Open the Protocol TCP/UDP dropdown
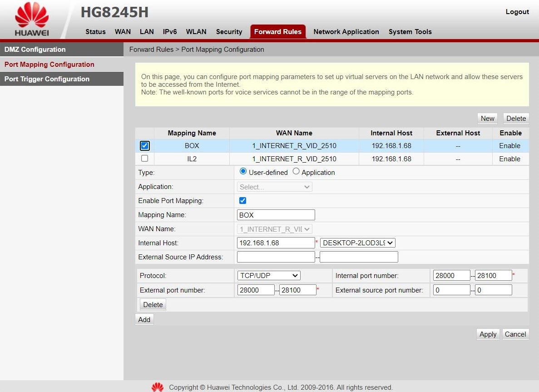The height and width of the screenshot is (392, 539). pyautogui.click(x=269, y=276)
